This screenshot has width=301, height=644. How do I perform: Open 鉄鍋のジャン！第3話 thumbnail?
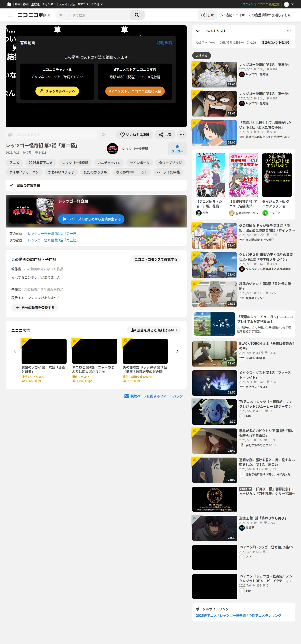point(214,294)
